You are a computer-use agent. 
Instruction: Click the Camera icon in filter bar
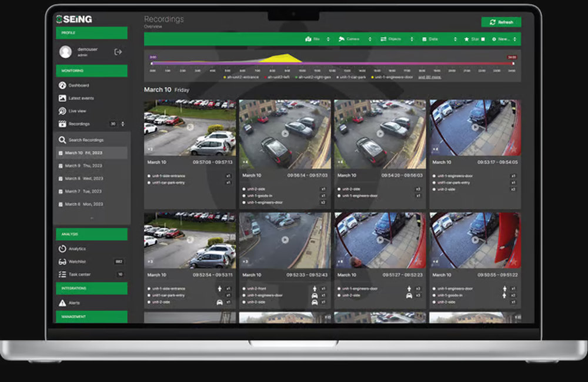(342, 39)
